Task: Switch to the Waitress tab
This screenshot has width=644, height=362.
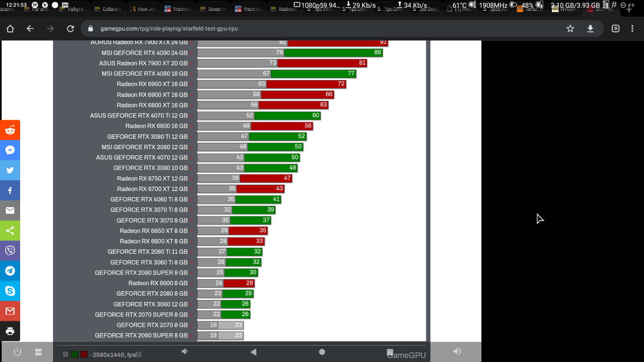Action: pyautogui.click(x=284, y=9)
